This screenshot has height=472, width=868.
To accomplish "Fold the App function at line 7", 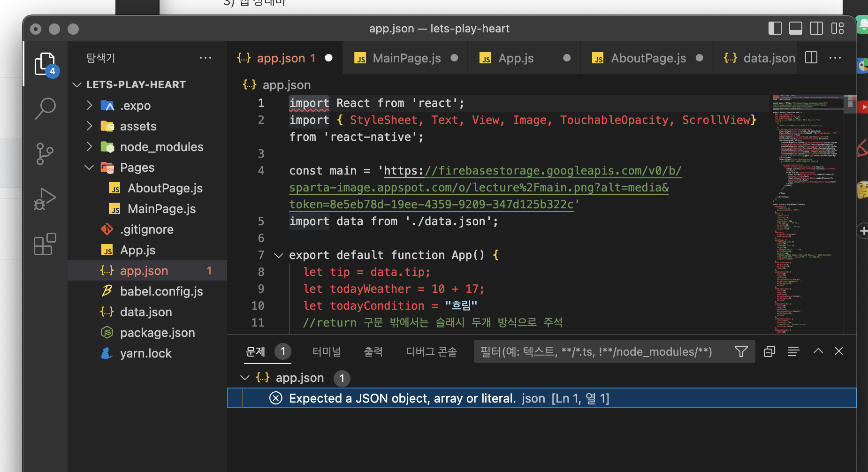I will [x=279, y=255].
